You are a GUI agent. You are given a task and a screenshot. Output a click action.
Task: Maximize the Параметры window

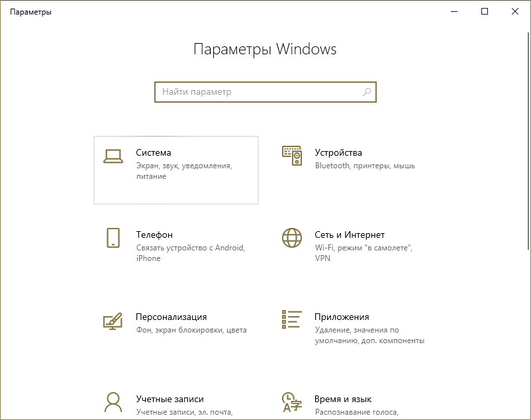click(x=485, y=11)
